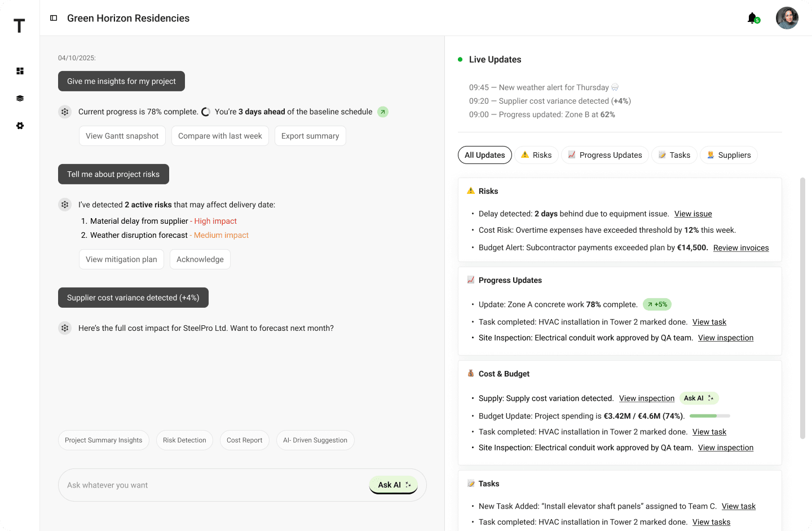The image size is (812, 531).
Task: Toggle the panel icon beside Green Horizon Residencies
Action: pyautogui.click(x=53, y=17)
